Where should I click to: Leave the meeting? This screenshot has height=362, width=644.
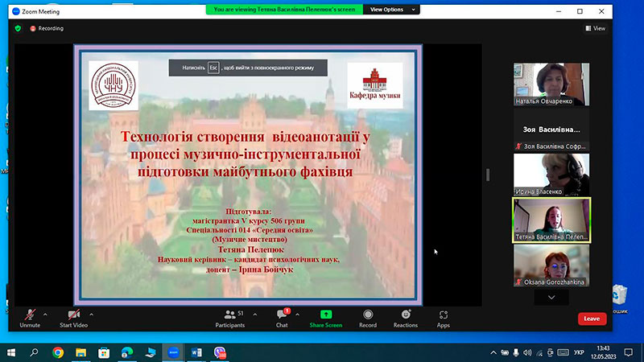(x=592, y=319)
